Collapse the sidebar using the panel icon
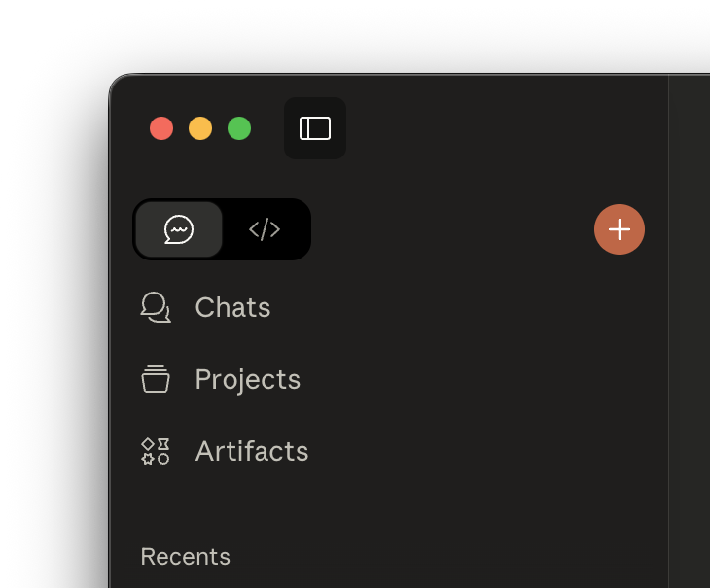The width and height of the screenshot is (710, 588). pyautogui.click(x=315, y=128)
